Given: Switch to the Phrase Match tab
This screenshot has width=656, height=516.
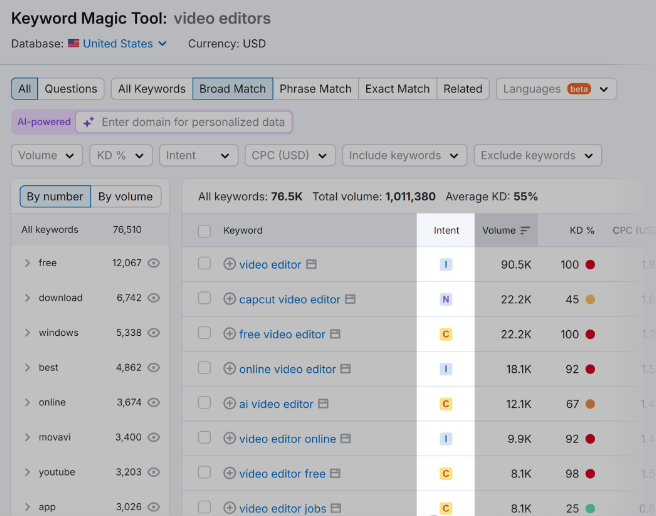Looking at the screenshot, I should click(315, 89).
